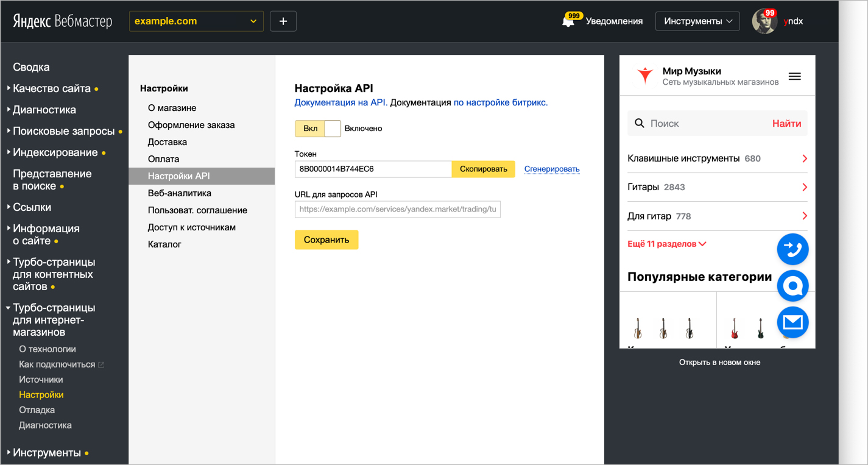Viewport: 868px width, 465px height.
Task: Open the example.com site dropdown
Action: pos(196,21)
